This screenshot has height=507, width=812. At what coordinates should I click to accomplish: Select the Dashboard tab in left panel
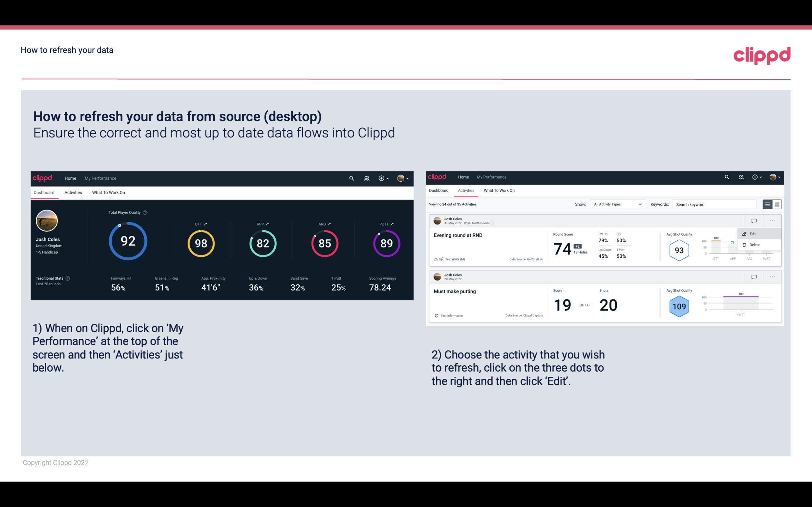44,192
